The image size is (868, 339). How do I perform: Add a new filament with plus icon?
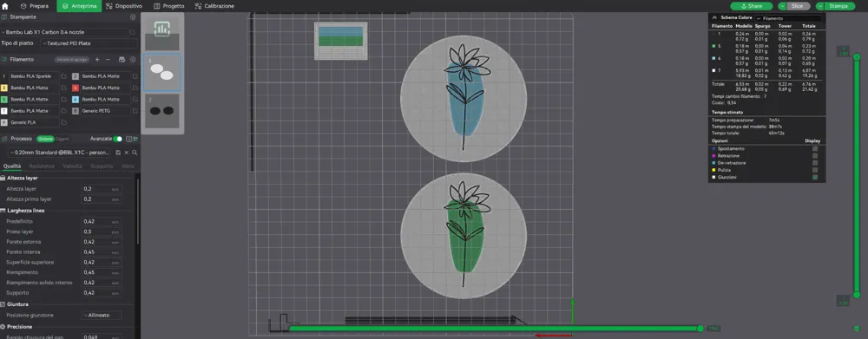[97, 59]
